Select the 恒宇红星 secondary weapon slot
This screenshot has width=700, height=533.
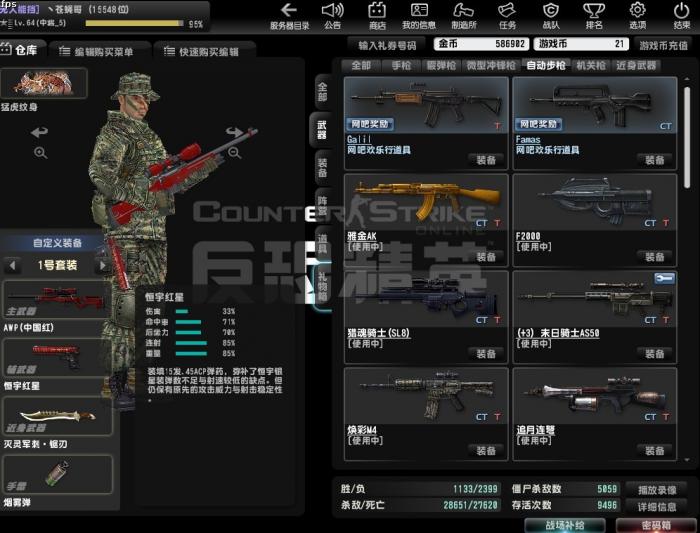click(x=56, y=358)
